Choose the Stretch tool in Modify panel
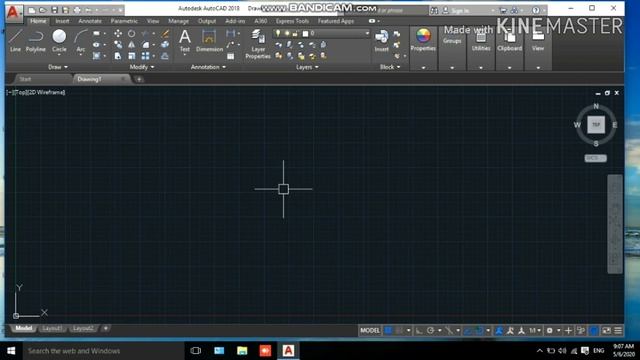 click(x=118, y=56)
